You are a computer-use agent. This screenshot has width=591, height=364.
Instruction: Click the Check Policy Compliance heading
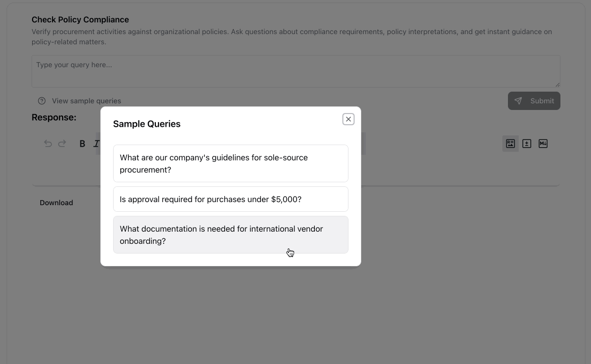80,19
